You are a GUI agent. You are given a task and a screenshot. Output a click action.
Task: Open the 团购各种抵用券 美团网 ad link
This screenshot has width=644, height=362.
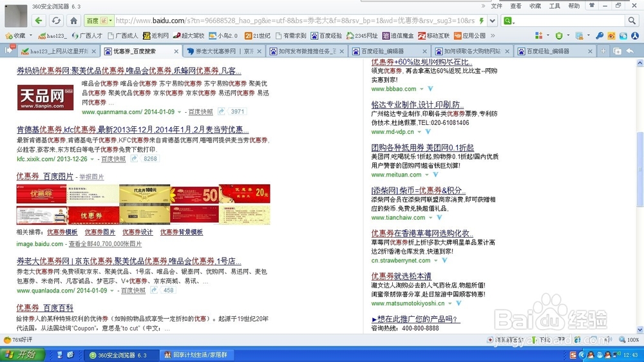coord(422,148)
